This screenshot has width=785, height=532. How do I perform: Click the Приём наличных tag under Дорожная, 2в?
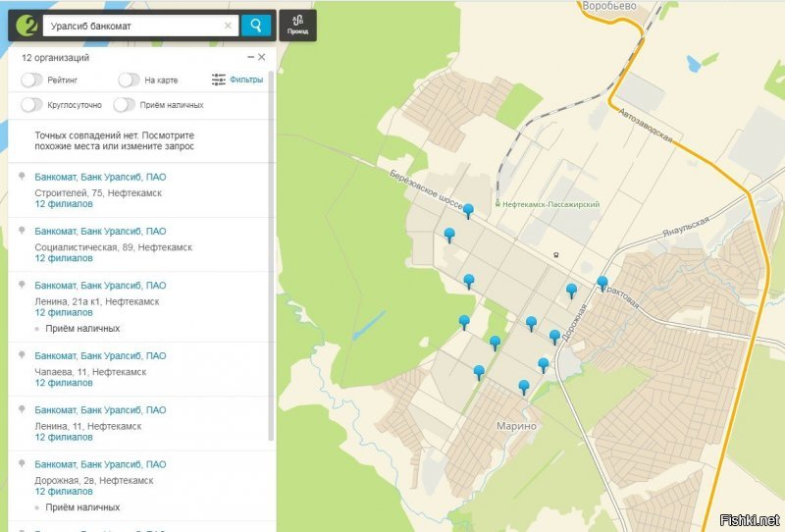[82, 507]
